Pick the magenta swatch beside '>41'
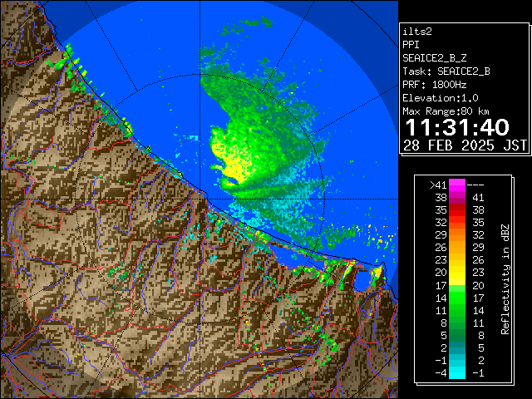Viewport: 532px width, 399px height. [457, 185]
